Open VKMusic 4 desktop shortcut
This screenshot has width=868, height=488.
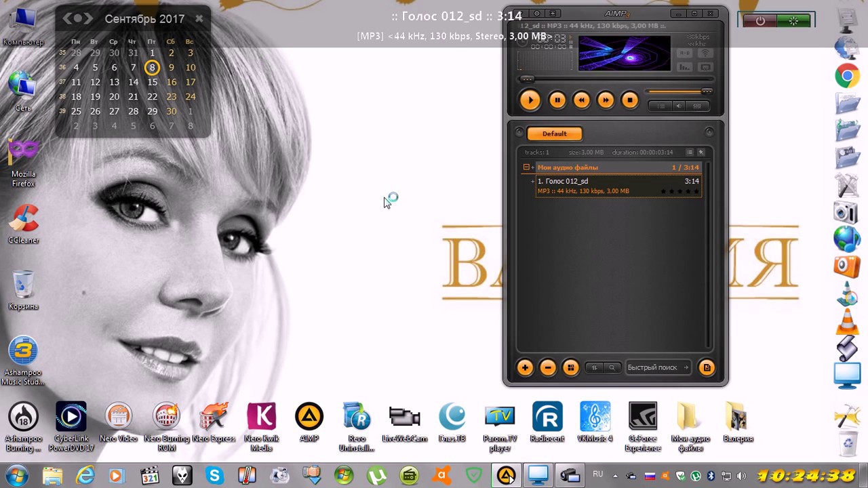(595, 422)
